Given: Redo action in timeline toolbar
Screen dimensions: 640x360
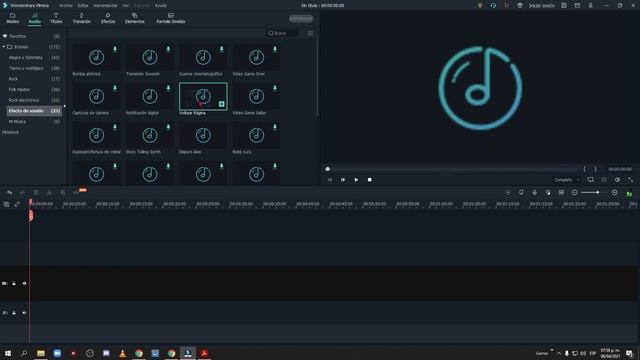Looking at the screenshot, I should click(x=22, y=193).
